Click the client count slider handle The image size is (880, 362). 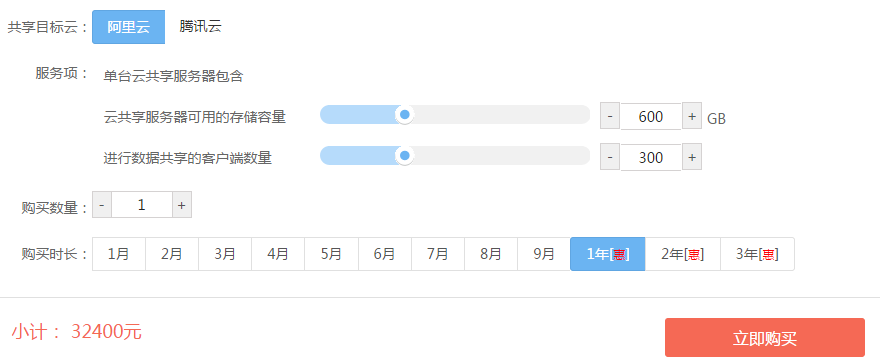[404, 155]
